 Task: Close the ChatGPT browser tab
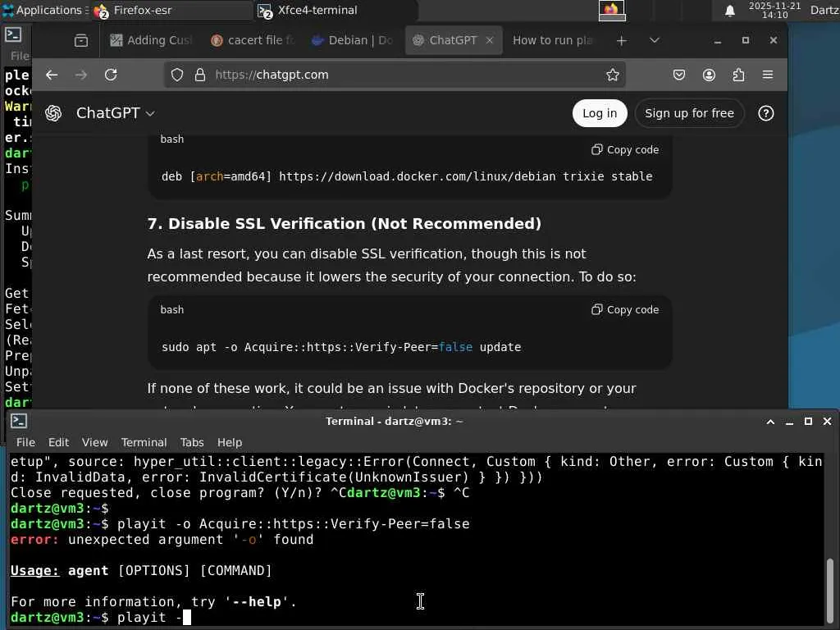tap(489, 40)
